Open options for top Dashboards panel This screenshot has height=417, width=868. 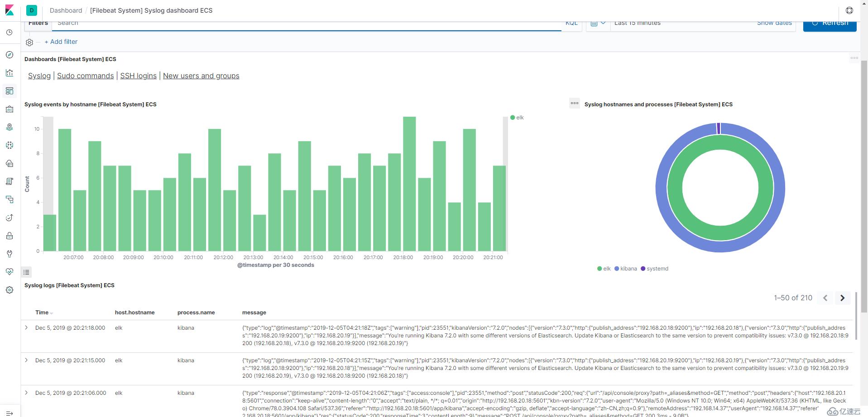(x=854, y=57)
